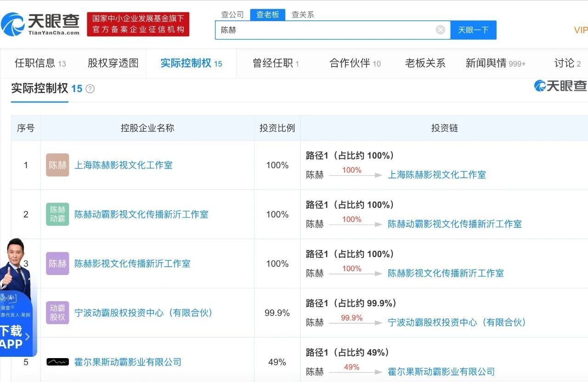Open the 新闻舆情 999+ tab
Viewport: 588px width, 382px height.
tap(496, 63)
